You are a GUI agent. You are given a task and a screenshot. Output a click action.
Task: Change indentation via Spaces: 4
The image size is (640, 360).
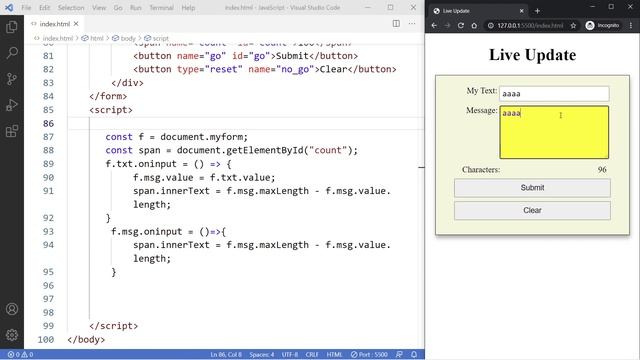262,355
